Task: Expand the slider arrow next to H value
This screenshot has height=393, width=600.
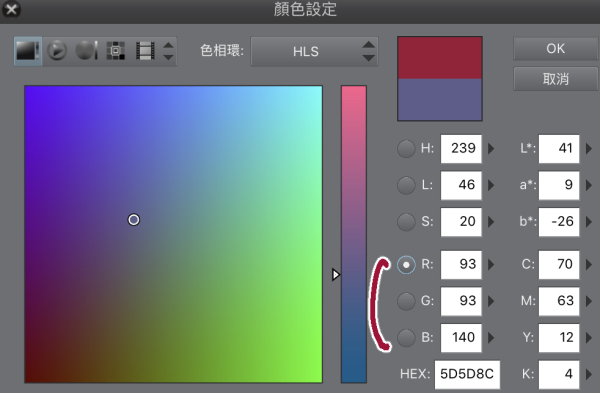Action: click(491, 148)
